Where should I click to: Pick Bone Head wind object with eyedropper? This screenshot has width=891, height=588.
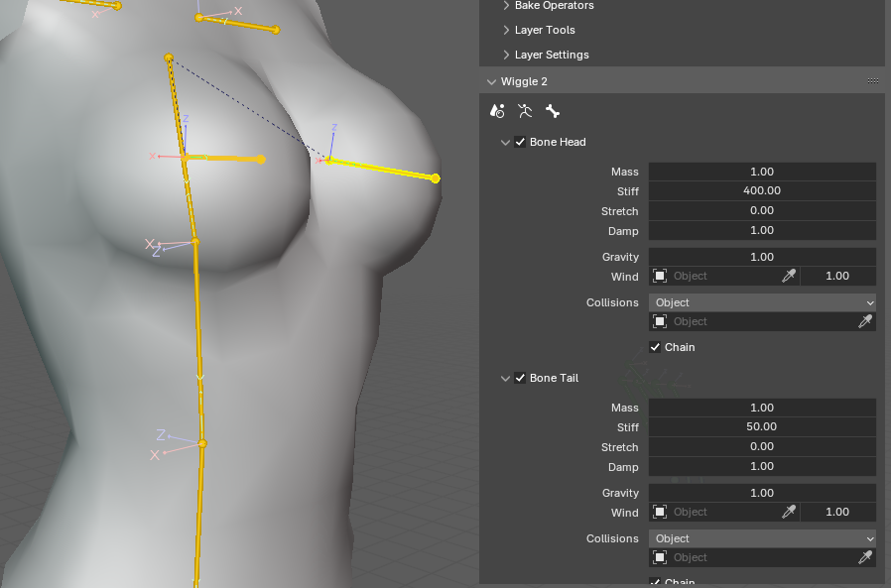789,276
